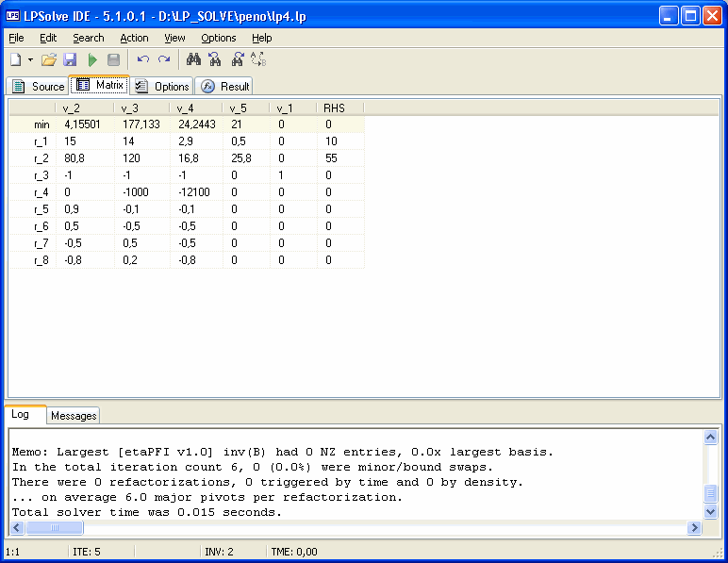Viewport: 728px width, 563px height.
Task: Redo the last edit
Action: click(164, 59)
